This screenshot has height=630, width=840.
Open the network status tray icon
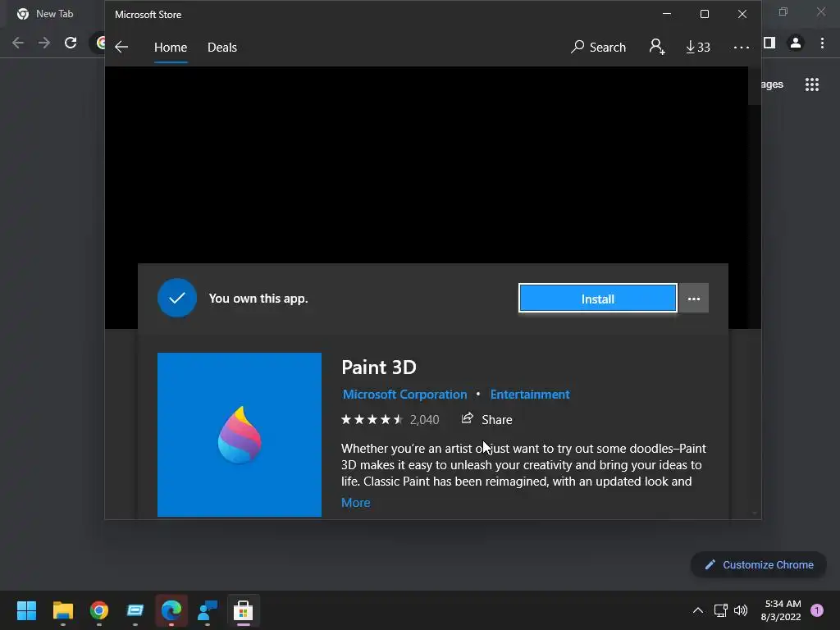pyautogui.click(x=720, y=610)
